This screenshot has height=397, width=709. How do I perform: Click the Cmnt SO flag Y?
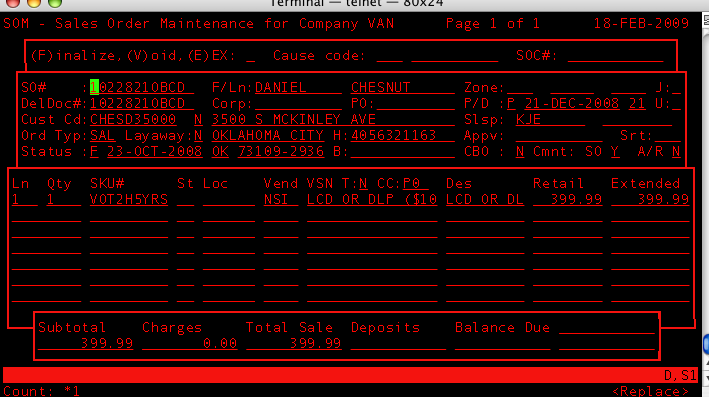tap(615, 151)
